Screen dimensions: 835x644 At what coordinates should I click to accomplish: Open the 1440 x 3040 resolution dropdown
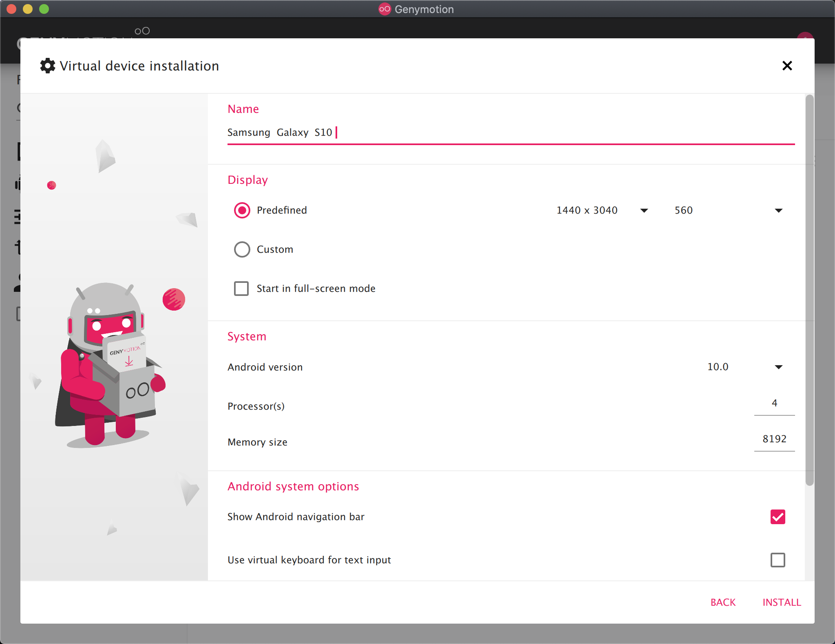click(602, 210)
